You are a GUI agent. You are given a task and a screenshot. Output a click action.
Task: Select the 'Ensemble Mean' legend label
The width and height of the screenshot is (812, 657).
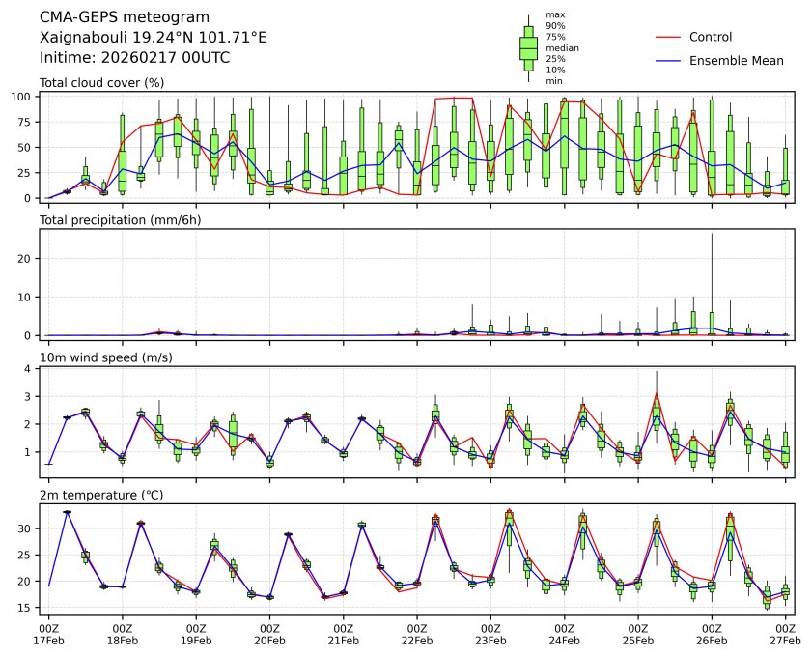tap(737, 60)
